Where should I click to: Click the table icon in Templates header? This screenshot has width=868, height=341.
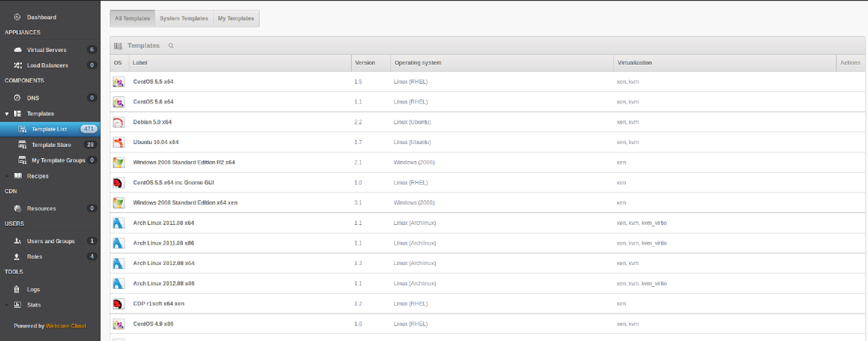coord(118,46)
